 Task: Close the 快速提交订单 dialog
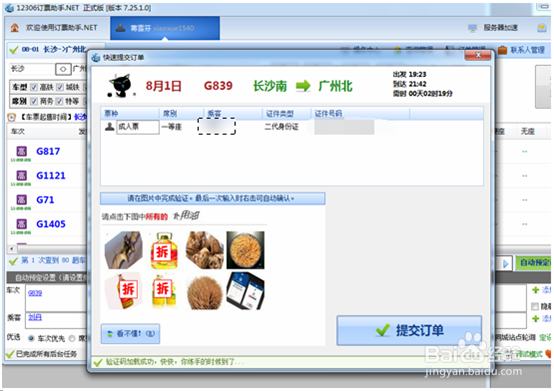point(478,55)
